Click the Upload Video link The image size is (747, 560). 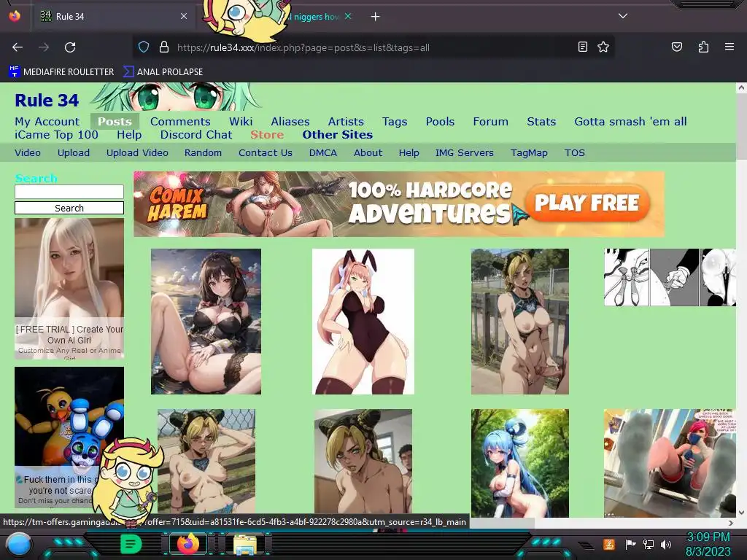click(137, 153)
